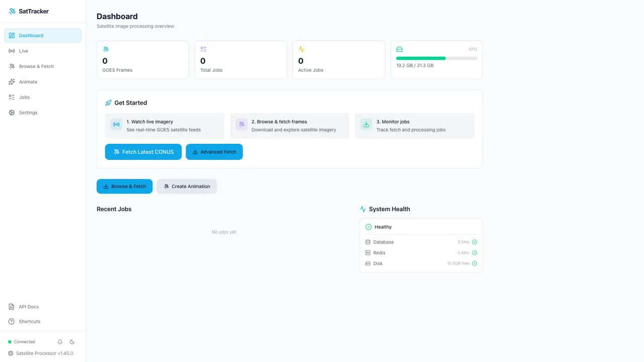Click the 10.5GB free disk value
This screenshot has width=644, height=362.
[x=458, y=263]
